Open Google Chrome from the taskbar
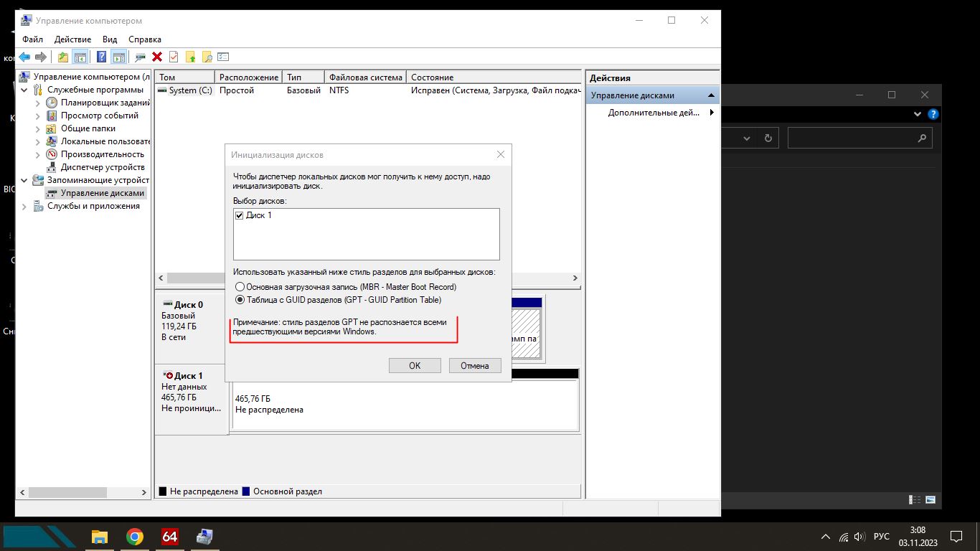Image resolution: width=980 pixels, height=551 pixels. (134, 537)
